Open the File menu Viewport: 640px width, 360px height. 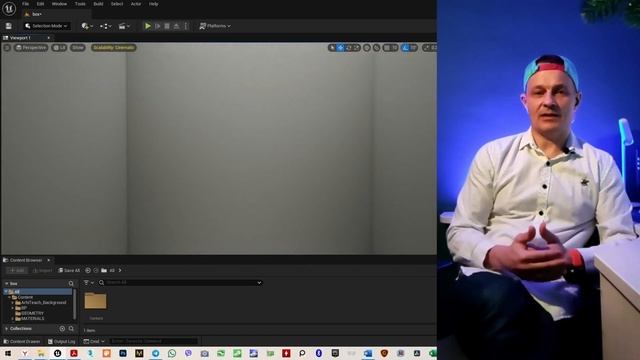[x=25, y=4]
